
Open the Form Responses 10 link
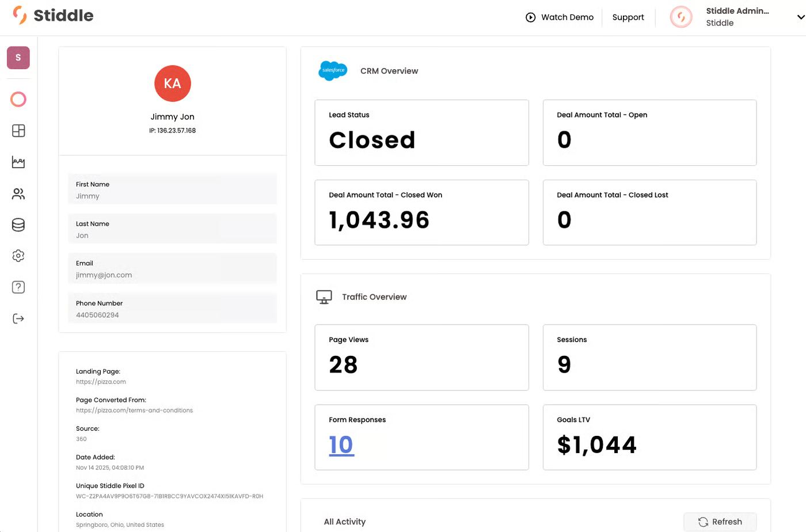341,444
